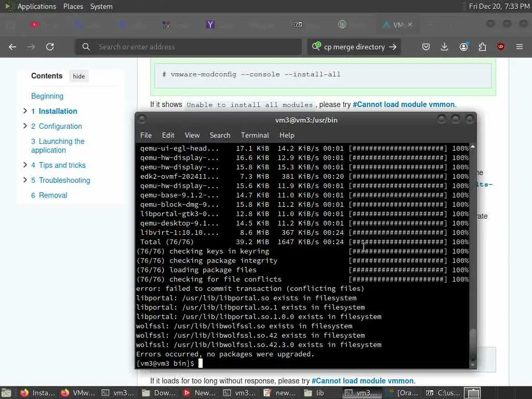Switch to 'VMw...' Firefox taskbar window
Image resolution: width=532 pixels, height=399 pixels.
pyautogui.click(x=78, y=393)
